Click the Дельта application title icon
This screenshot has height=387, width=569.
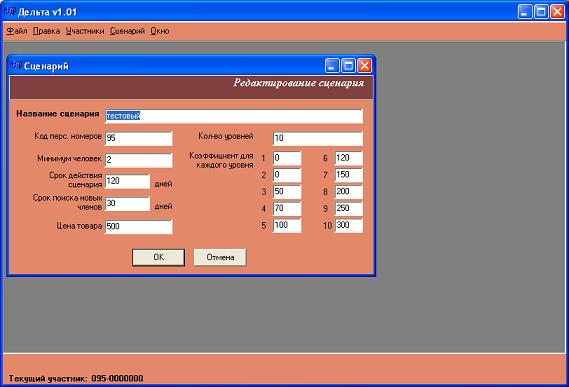click(10, 11)
